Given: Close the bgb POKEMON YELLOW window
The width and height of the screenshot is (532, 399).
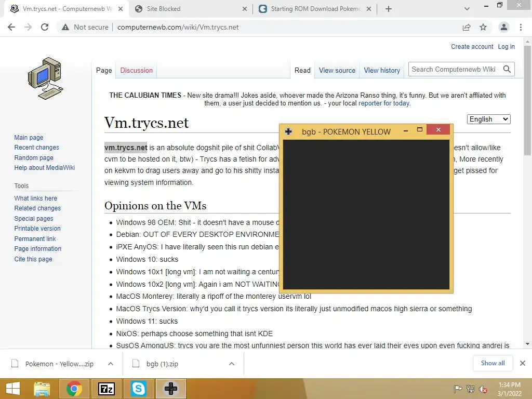Looking at the screenshot, I should pos(438,129).
